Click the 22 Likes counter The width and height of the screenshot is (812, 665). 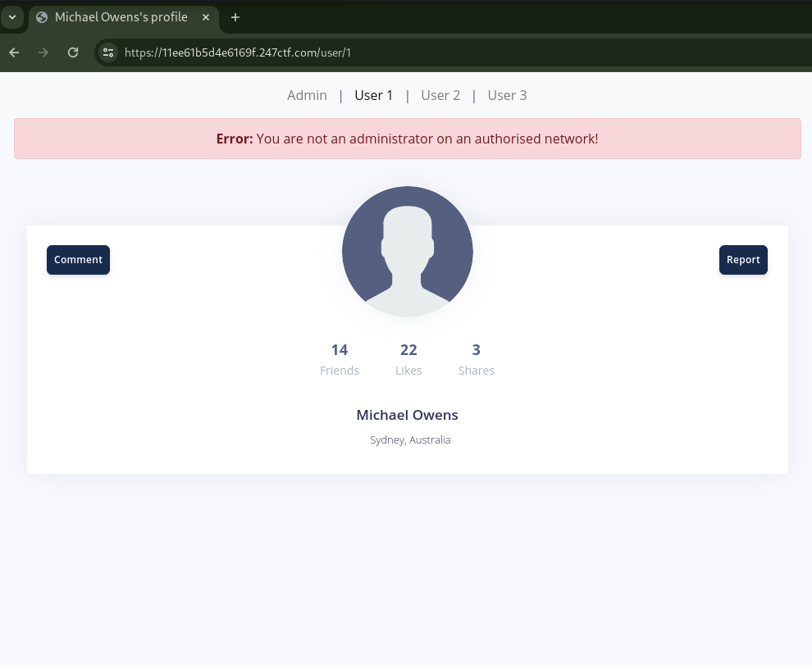click(x=408, y=359)
